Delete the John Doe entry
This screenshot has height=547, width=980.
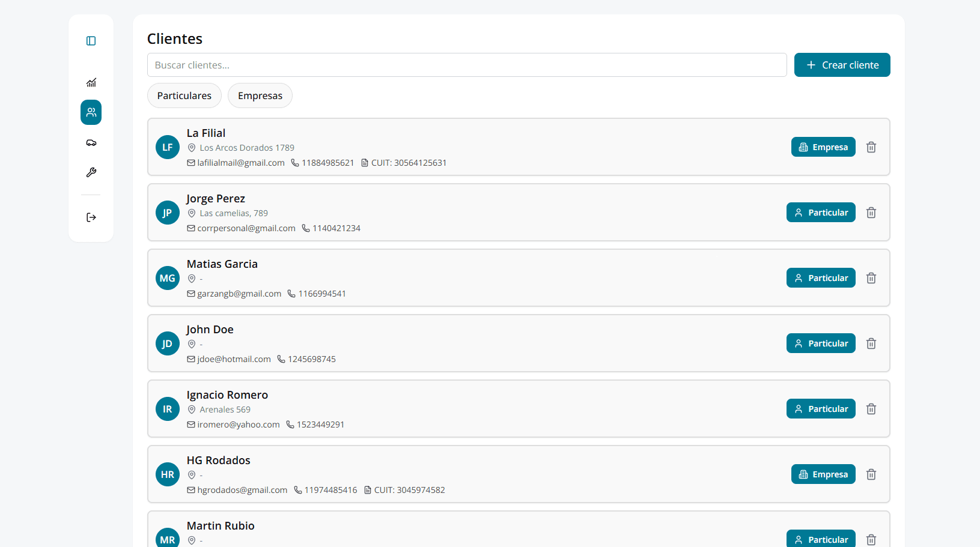[871, 343]
